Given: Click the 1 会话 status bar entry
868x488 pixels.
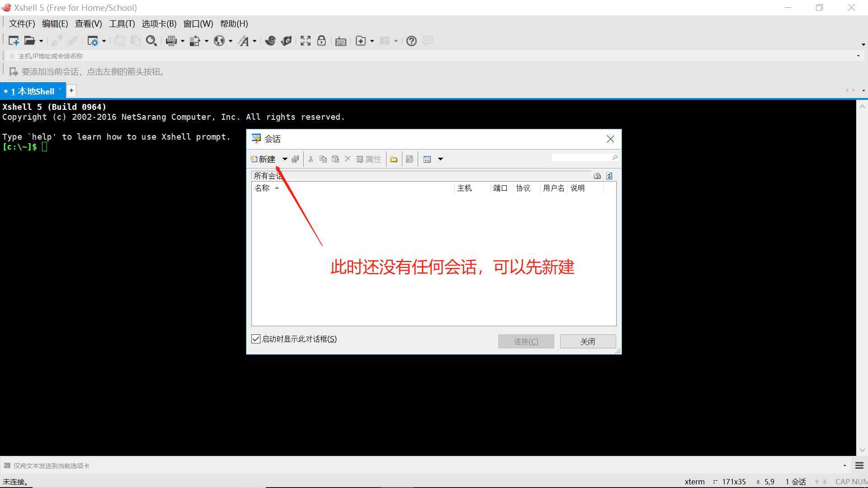Looking at the screenshot, I should 796,482.
